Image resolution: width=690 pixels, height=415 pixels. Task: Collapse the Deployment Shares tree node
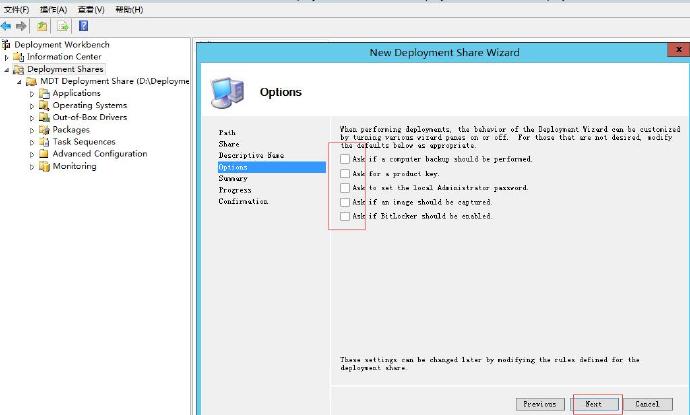click(x=6, y=70)
